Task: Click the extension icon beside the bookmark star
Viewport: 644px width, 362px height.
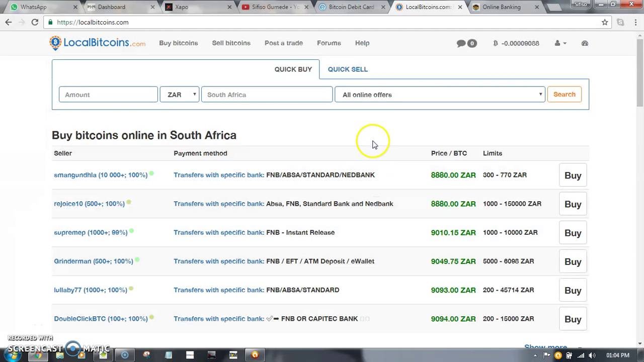Action: coord(620,22)
